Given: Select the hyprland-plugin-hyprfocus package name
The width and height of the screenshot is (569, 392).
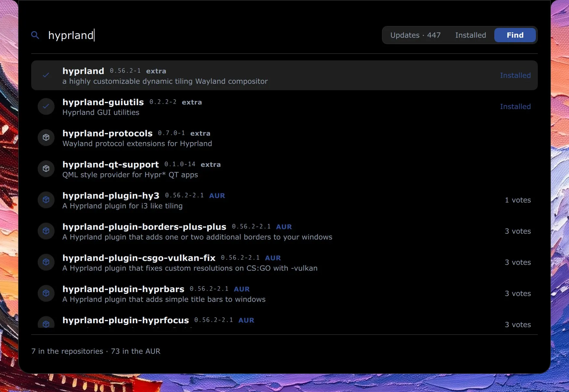Looking at the screenshot, I should (125, 320).
